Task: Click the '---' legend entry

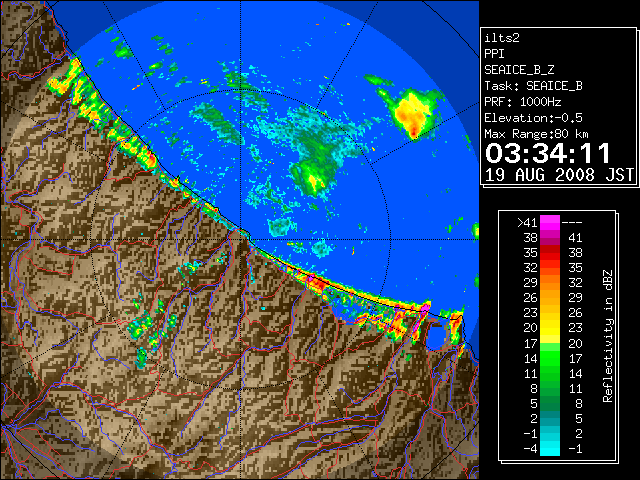Action: (x=572, y=223)
